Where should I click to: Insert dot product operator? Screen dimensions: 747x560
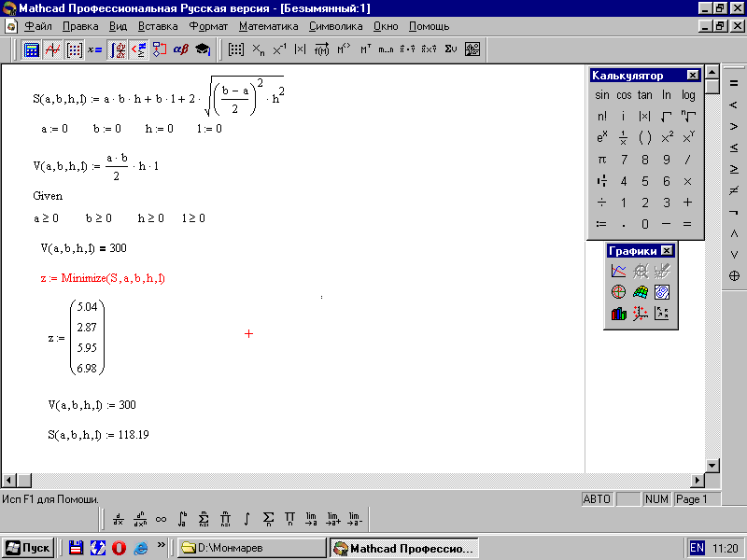(x=407, y=49)
